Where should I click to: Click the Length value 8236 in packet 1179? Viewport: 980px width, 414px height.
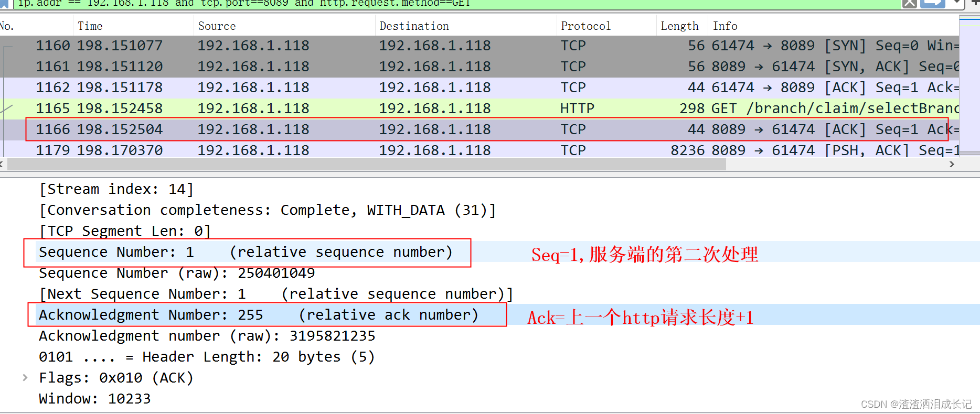(x=688, y=150)
